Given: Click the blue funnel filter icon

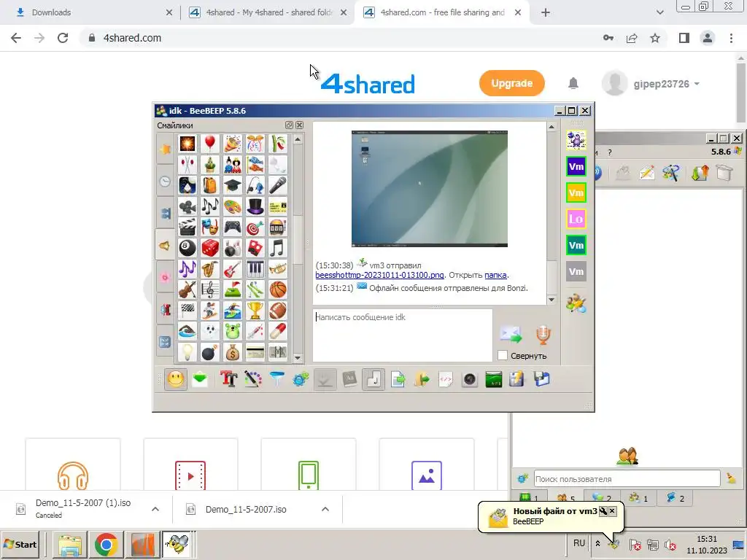Looking at the screenshot, I should pos(276,379).
